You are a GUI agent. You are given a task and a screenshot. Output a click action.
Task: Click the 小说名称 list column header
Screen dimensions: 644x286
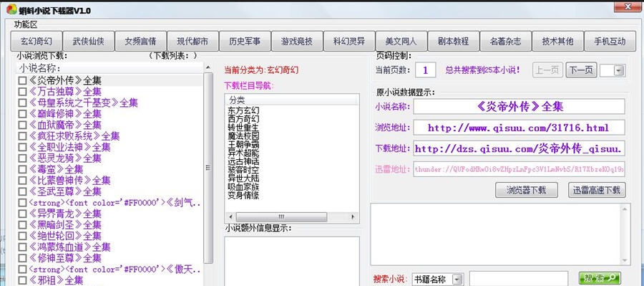pos(109,68)
